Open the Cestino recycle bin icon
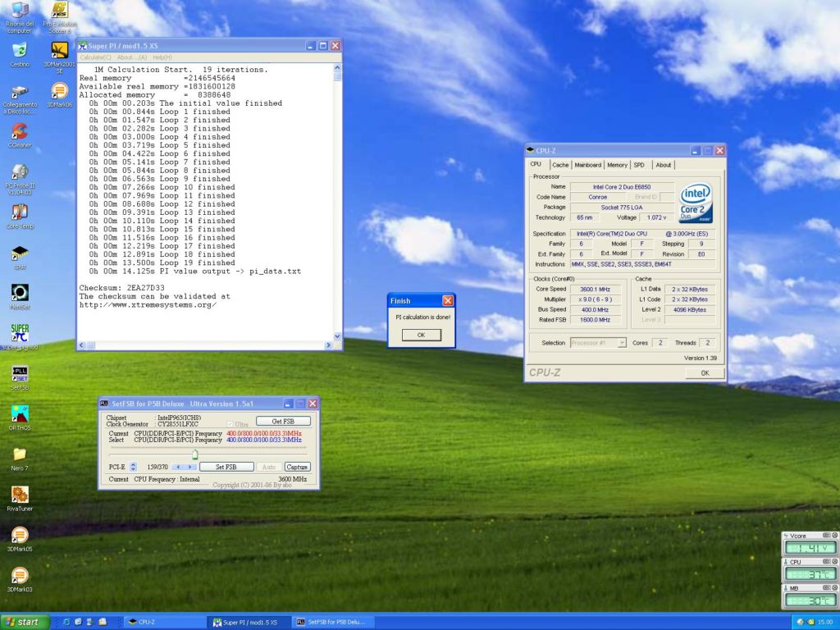This screenshot has height=630, width=840. click(20, 55)
